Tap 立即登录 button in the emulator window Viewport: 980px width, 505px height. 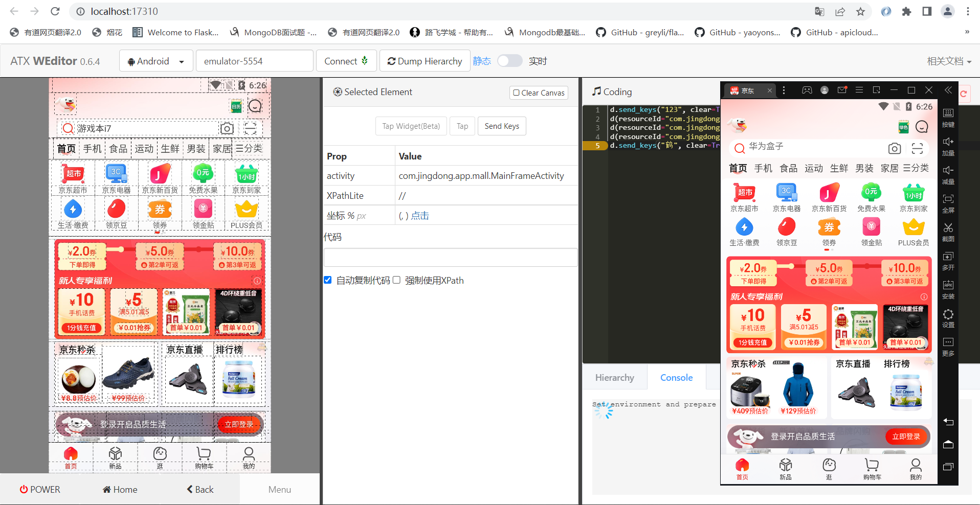906,437
